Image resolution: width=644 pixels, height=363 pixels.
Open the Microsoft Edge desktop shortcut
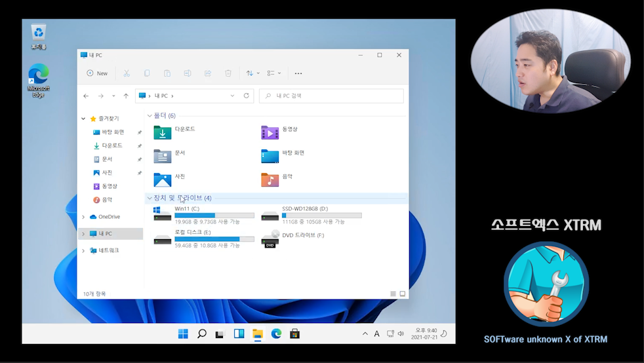(39, 81)
